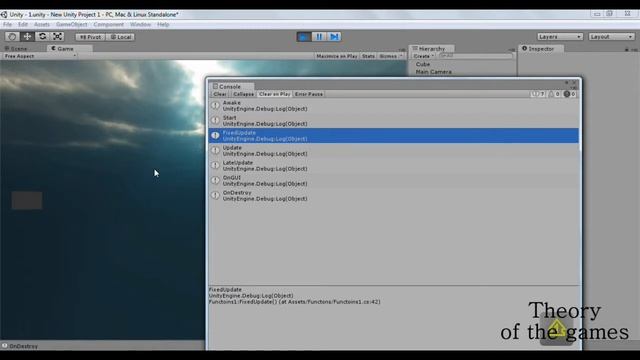Select the Start log entry
640x360 pixels.
[x=393, y=120]
